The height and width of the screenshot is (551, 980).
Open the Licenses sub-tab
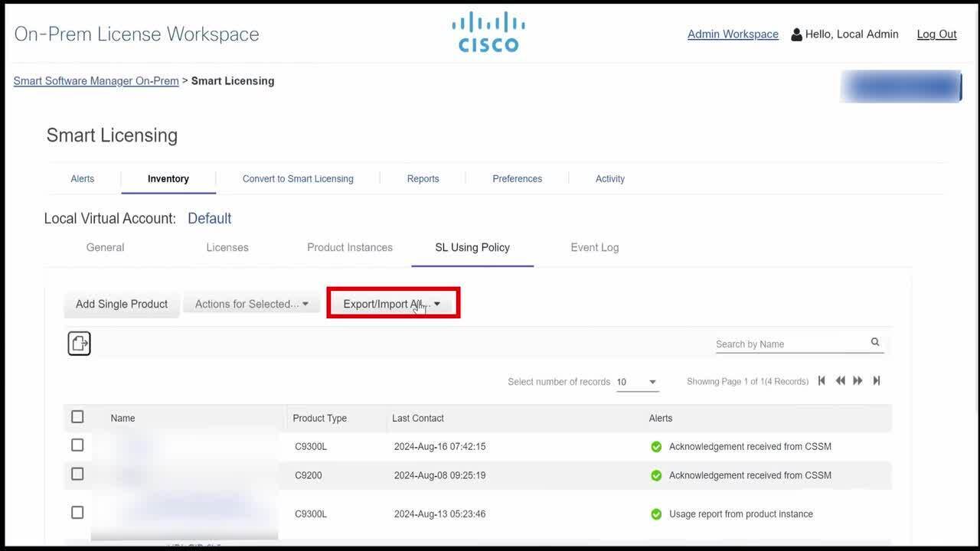point(227,247)
